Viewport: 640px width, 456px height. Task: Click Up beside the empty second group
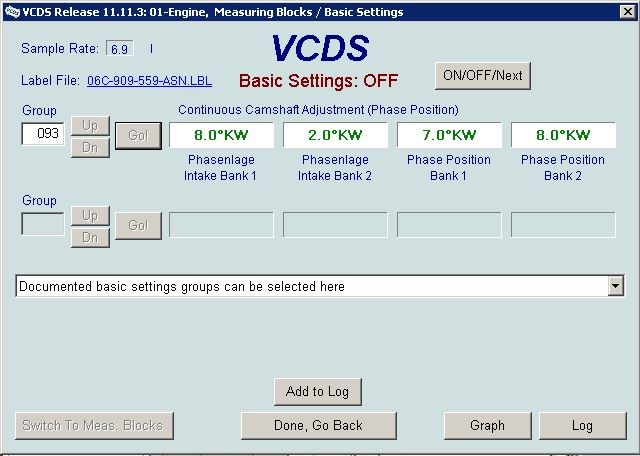tap(90, 216)
